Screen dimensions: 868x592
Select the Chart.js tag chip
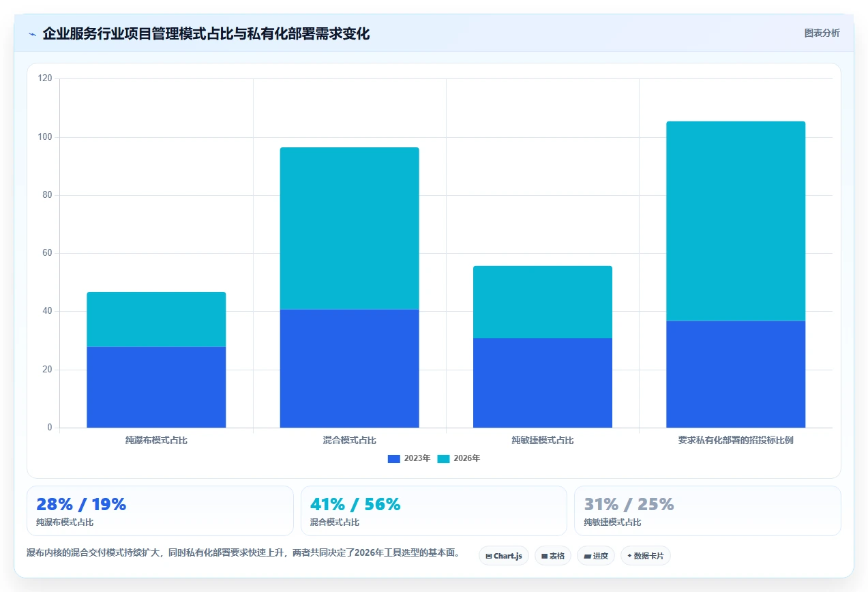[x=504, y=556]
